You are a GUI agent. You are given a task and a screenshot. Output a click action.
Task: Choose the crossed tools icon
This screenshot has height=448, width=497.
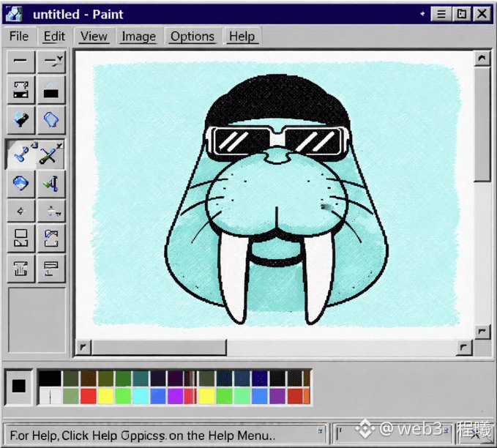pos(51,154)
